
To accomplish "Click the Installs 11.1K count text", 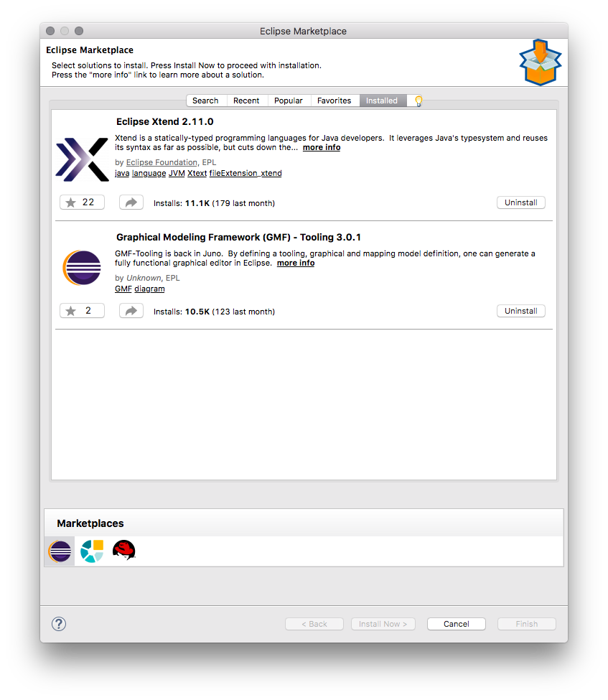I will click(x=215, y=203).
